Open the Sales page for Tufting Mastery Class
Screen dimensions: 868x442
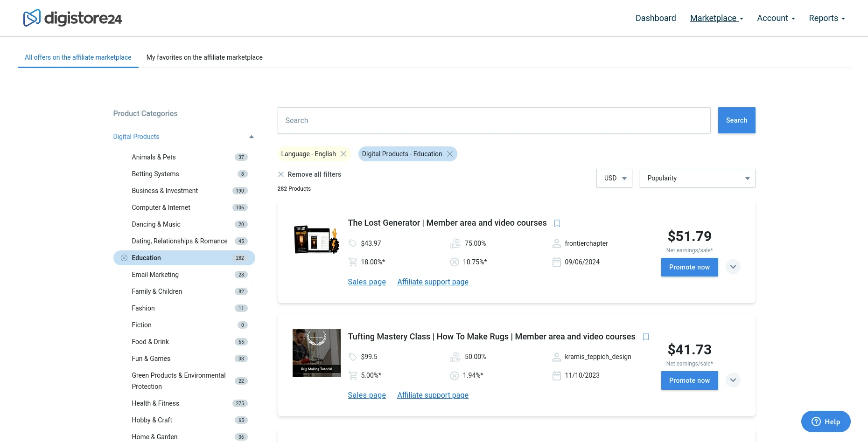[366, 395]
